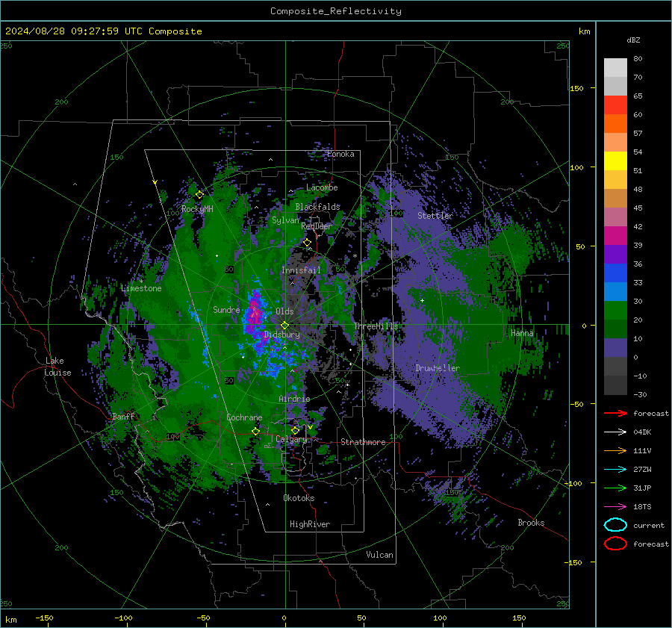Pick the bright green 20-30 dBZ swatch
Viewport: 672px width, 628px height.
[615, 311]
